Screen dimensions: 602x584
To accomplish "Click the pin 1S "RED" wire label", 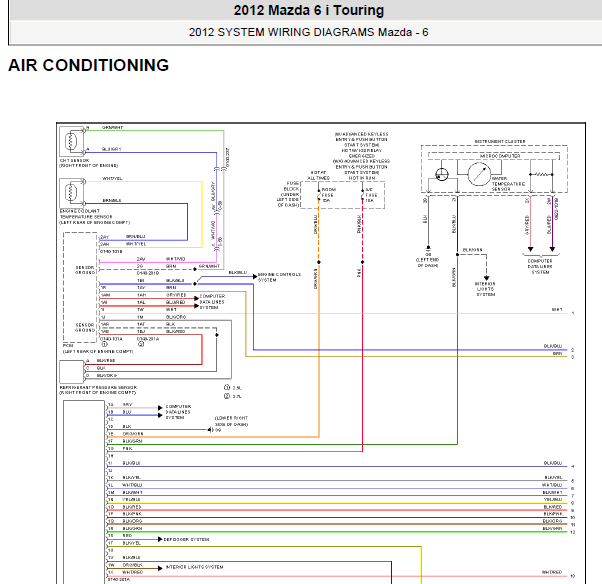I will [127, 535].
